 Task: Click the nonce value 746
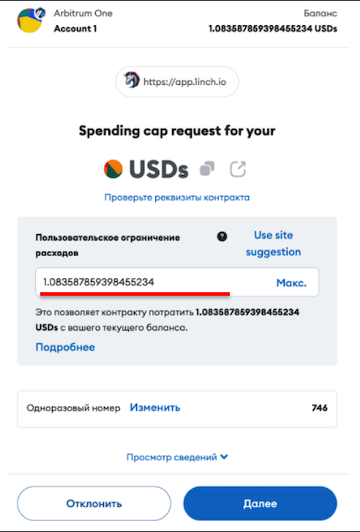[320, 407]
